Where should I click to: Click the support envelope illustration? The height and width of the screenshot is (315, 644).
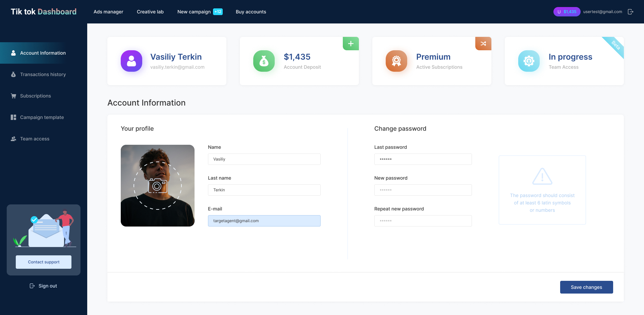pyautogui.click(x=44, y=229)
